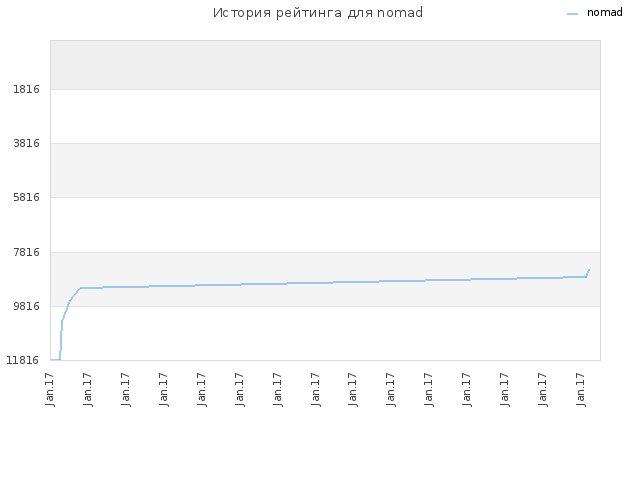
Task: Click the blue nomad legend line swatch
Action: [572, 14]
